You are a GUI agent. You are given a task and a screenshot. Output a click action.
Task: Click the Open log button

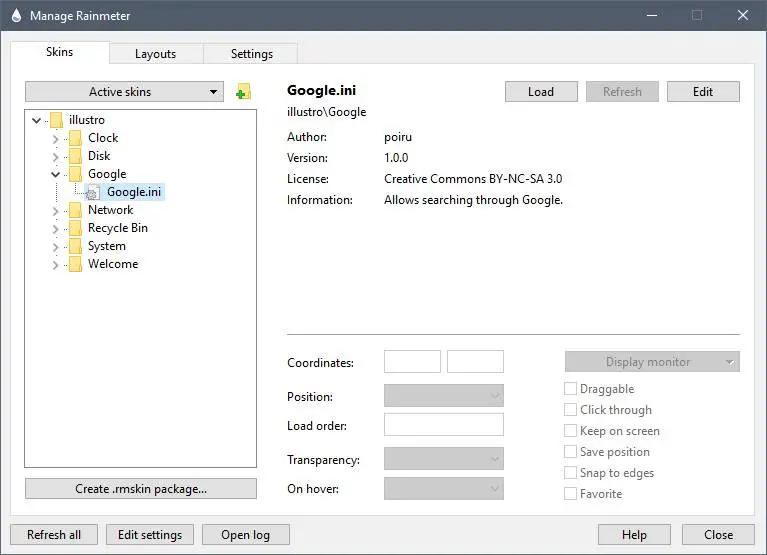[x=246, y=534]
